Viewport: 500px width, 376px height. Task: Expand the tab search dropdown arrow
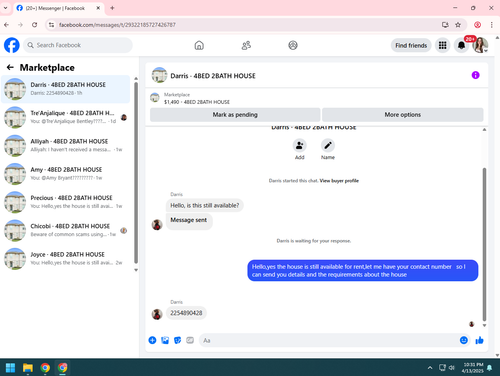(x=6, y=8)
